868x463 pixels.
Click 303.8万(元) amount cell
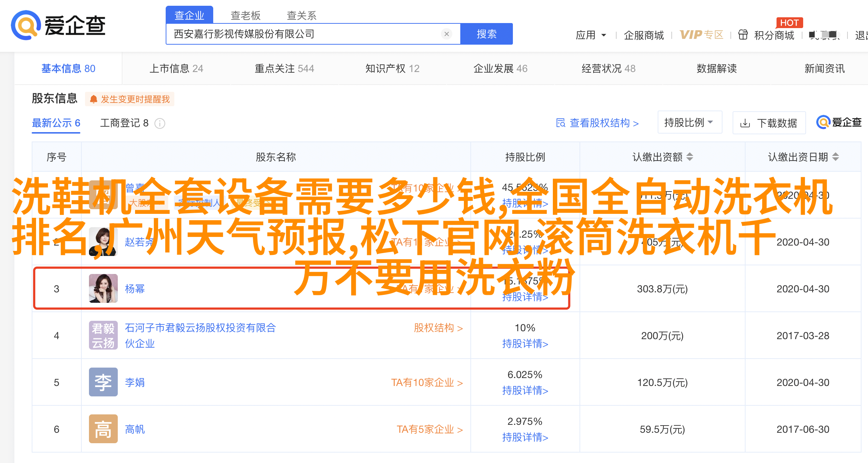(x=662, y=289)
